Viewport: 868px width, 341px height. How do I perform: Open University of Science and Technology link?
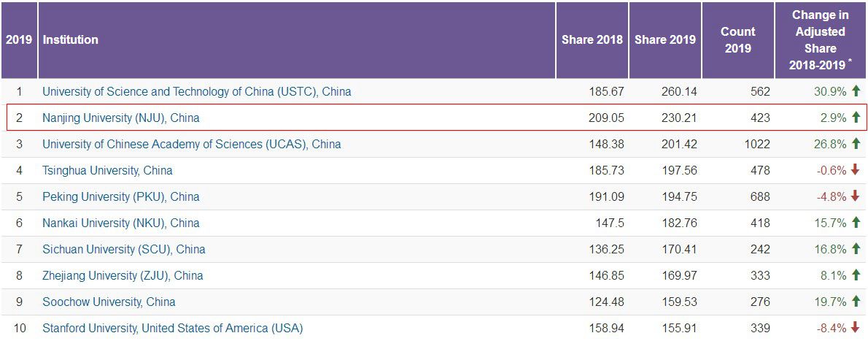click(x=196, y=92)
